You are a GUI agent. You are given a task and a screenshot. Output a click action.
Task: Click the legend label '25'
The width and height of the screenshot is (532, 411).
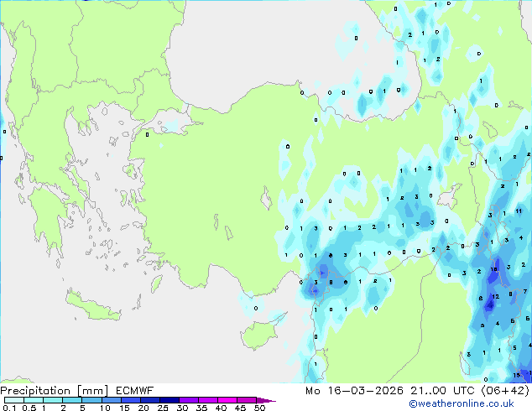(x=163, y=408)
